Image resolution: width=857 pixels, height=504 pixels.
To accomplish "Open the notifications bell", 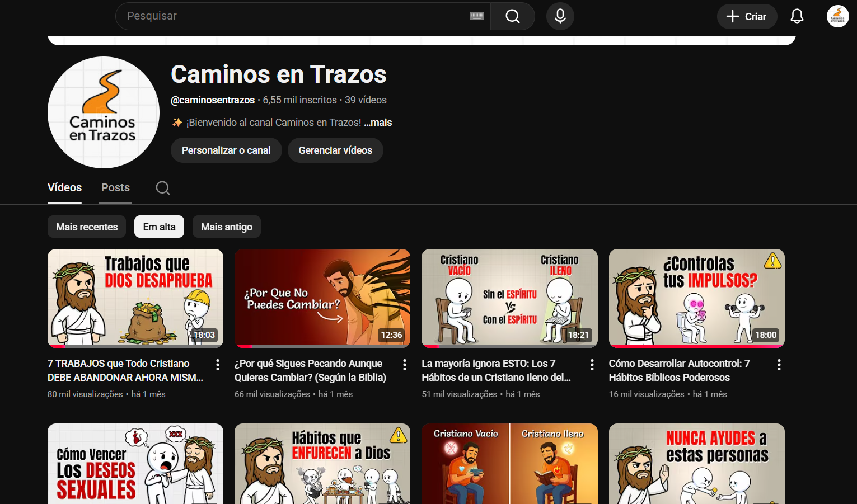I will [797, 16].
